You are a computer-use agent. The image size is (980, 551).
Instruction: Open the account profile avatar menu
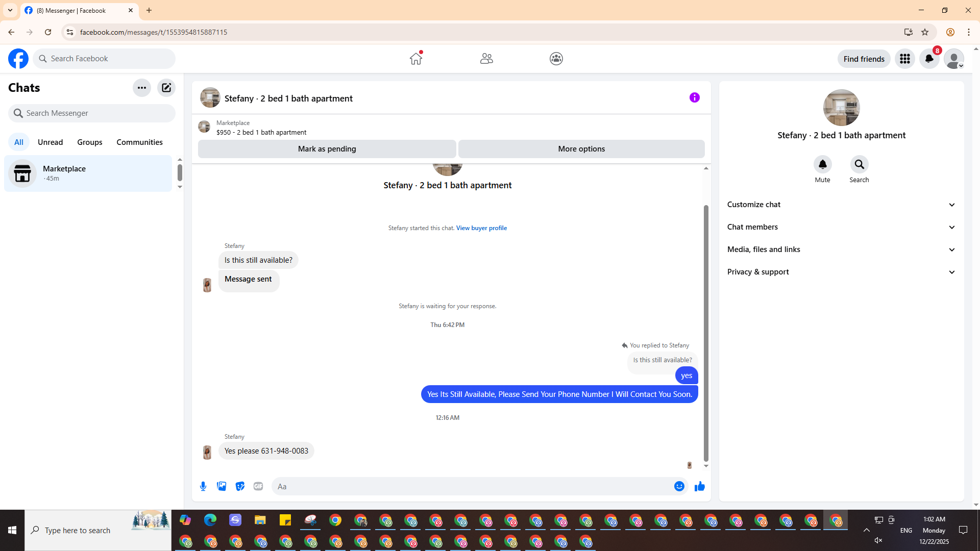[954, 59]
